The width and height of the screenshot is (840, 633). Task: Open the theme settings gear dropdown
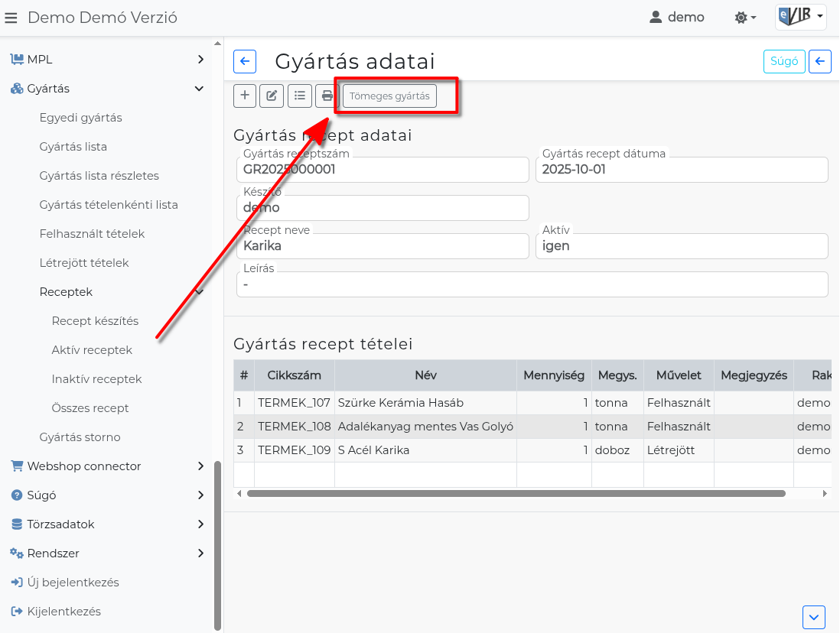[x=745, y=17]
